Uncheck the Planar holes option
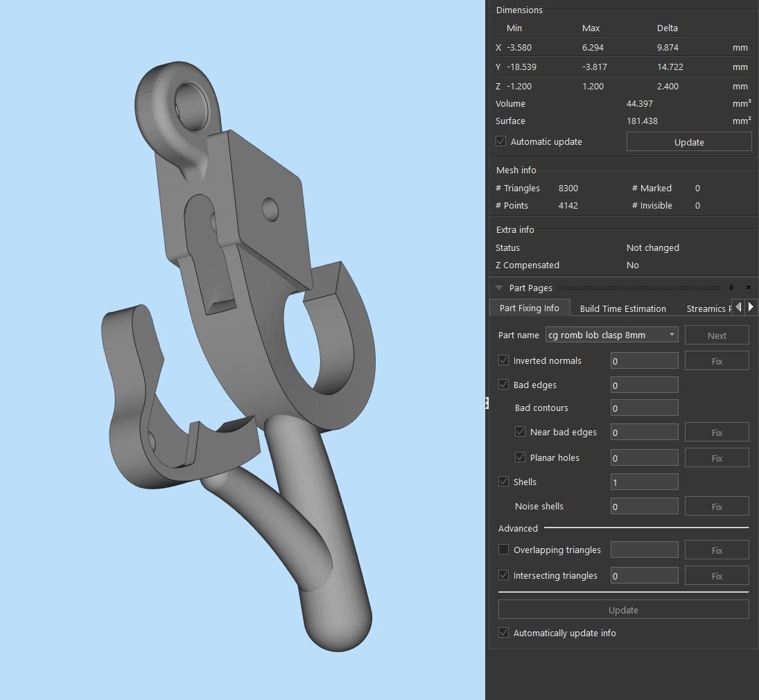 (521, 457)
